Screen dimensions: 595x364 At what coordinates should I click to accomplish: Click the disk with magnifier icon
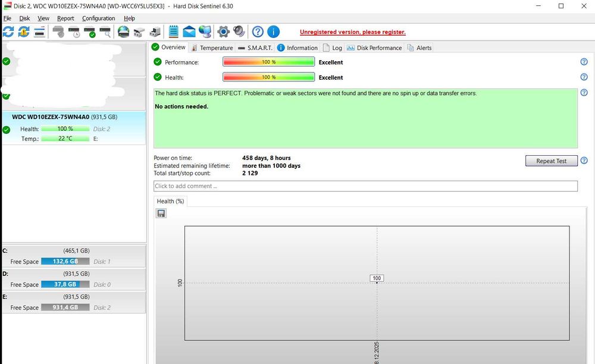(105, 32)
